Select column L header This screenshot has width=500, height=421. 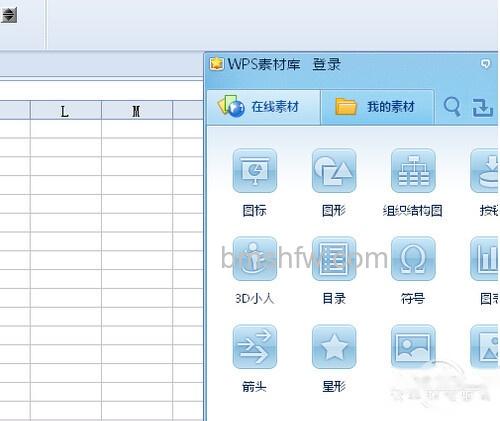coord(66,111)
